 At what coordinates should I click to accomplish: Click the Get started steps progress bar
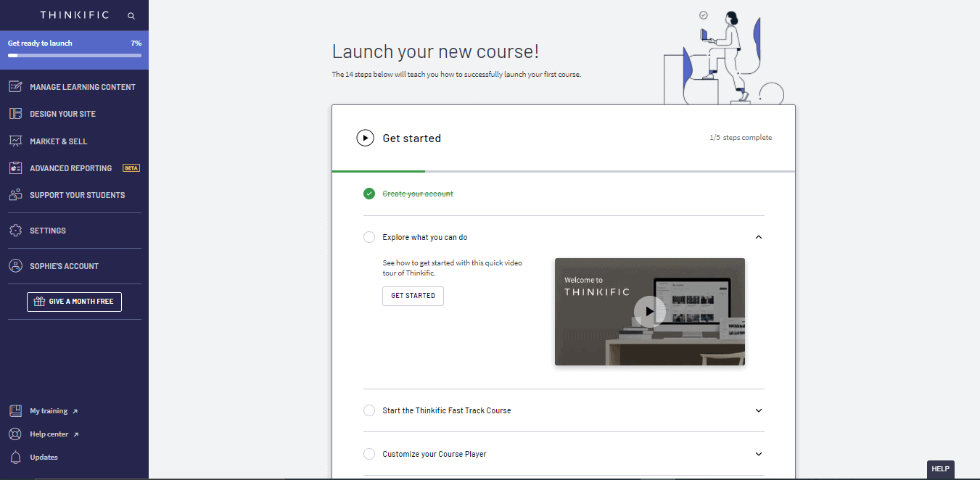[x=563, y=172]
